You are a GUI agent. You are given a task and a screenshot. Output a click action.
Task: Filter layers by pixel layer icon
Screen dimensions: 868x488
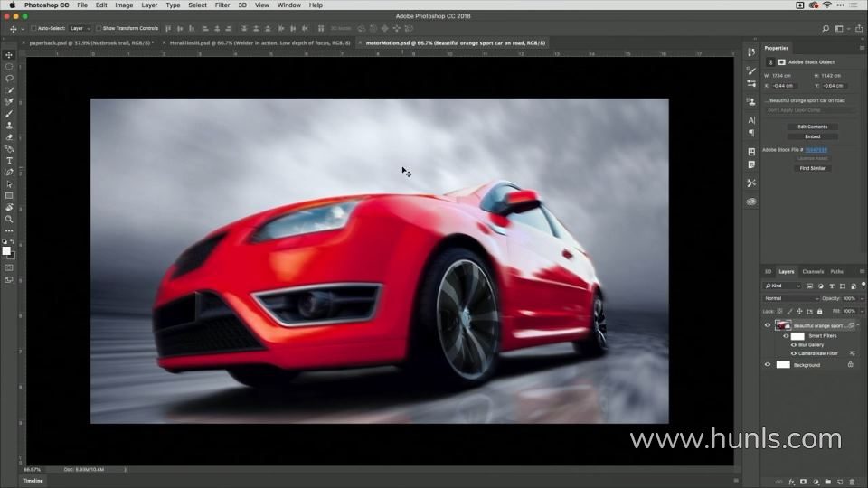[x=809, y=286]
